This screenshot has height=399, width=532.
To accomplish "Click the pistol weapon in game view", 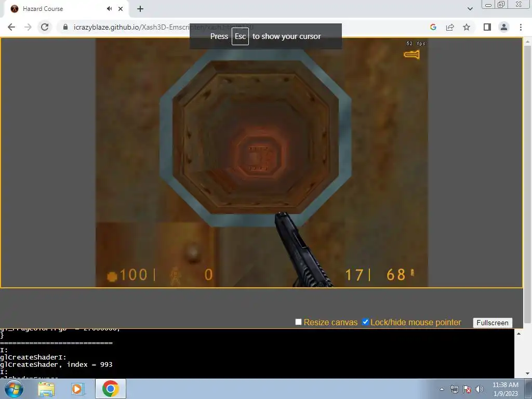I will (x=301, y=251).
